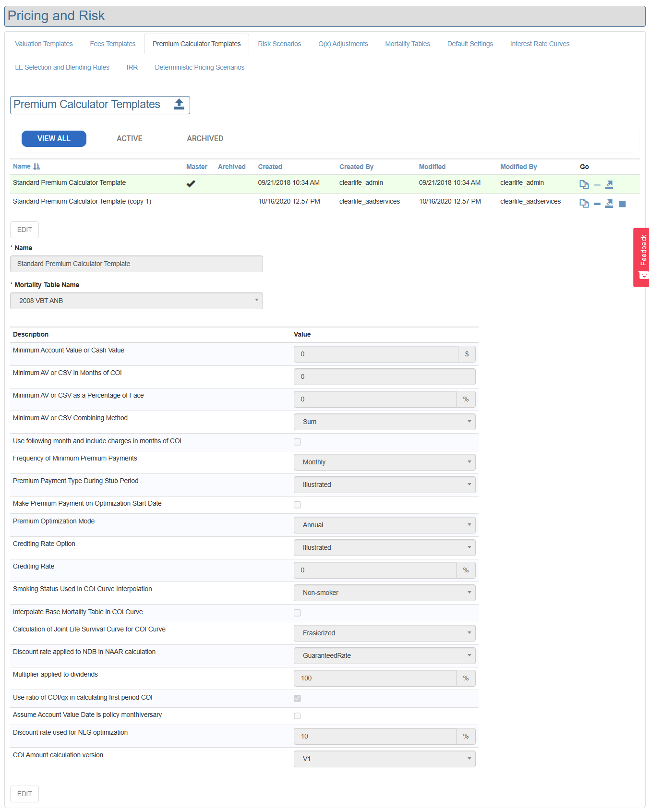Click the export icon for the master template
649x812 pixels.
point(609,185)
